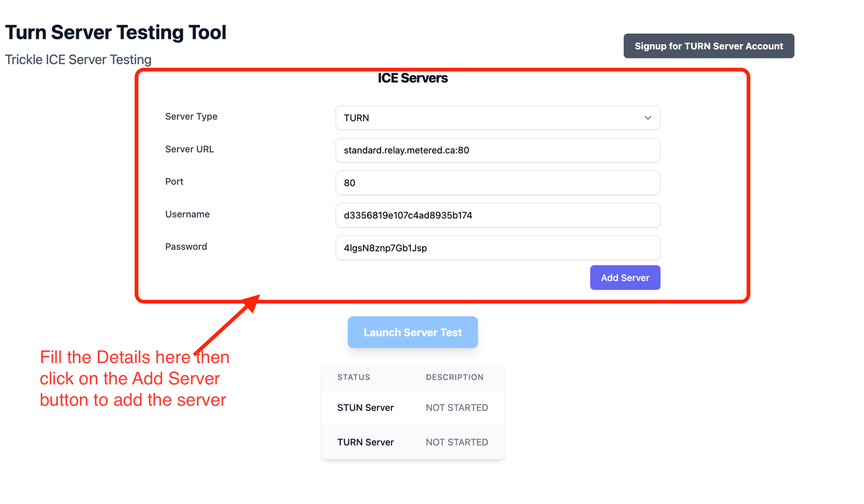Click the Server URL label text

click(x=189, y=149)
